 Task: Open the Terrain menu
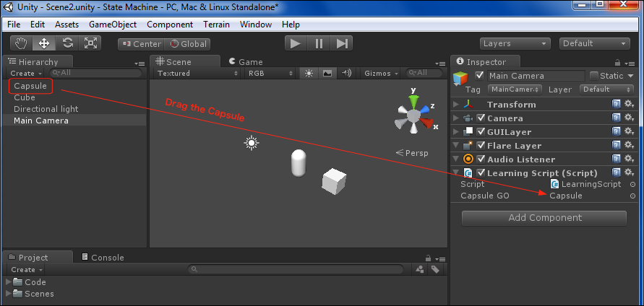pos(216,25)
